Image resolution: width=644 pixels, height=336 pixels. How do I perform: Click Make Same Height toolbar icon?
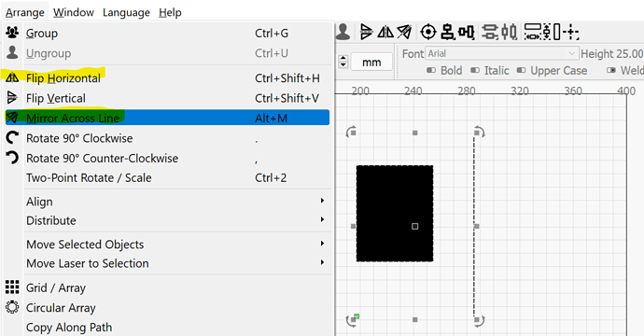click(x=547, y=32)
